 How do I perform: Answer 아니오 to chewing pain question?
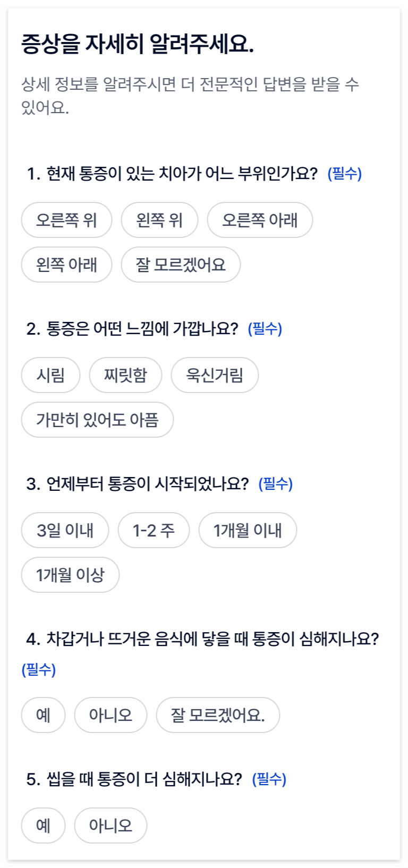tap(110, 826)
